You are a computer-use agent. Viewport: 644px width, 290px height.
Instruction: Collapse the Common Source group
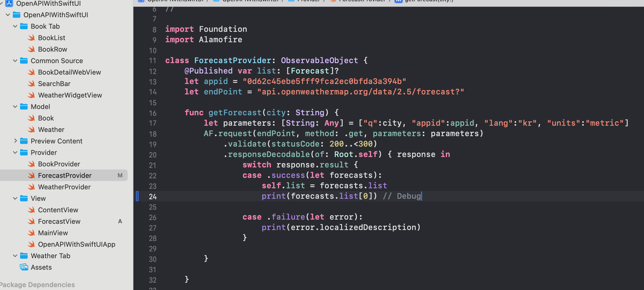(15, 61)
